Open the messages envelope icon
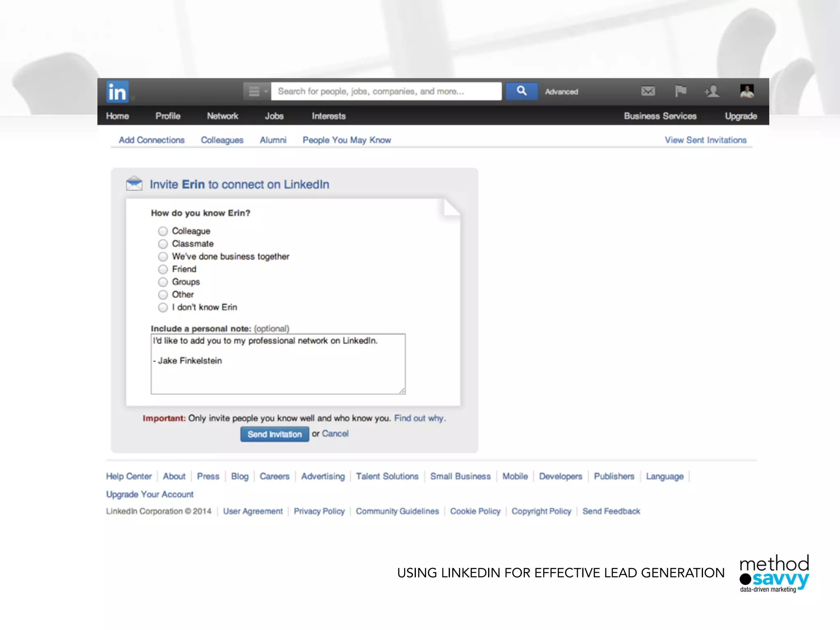840x630 pixels. (x=648, y=91)
